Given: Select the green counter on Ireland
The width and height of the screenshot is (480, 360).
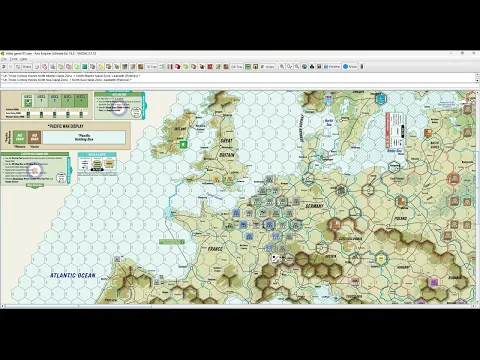Looking at the screenshot, I should pos(183,144).
